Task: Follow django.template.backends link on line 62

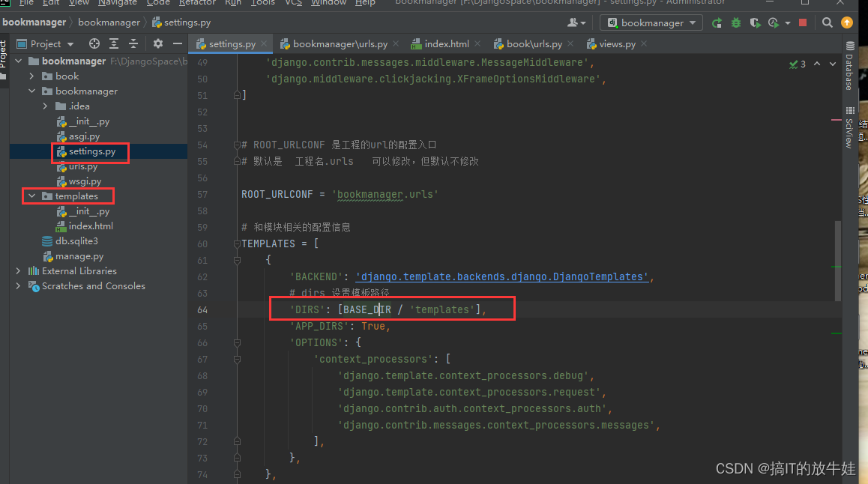Action: pos(501,276)
